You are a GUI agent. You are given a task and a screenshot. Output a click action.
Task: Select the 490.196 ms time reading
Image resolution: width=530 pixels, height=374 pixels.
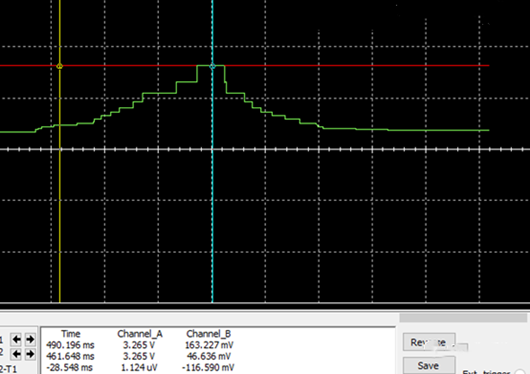[x=70, y=345]
